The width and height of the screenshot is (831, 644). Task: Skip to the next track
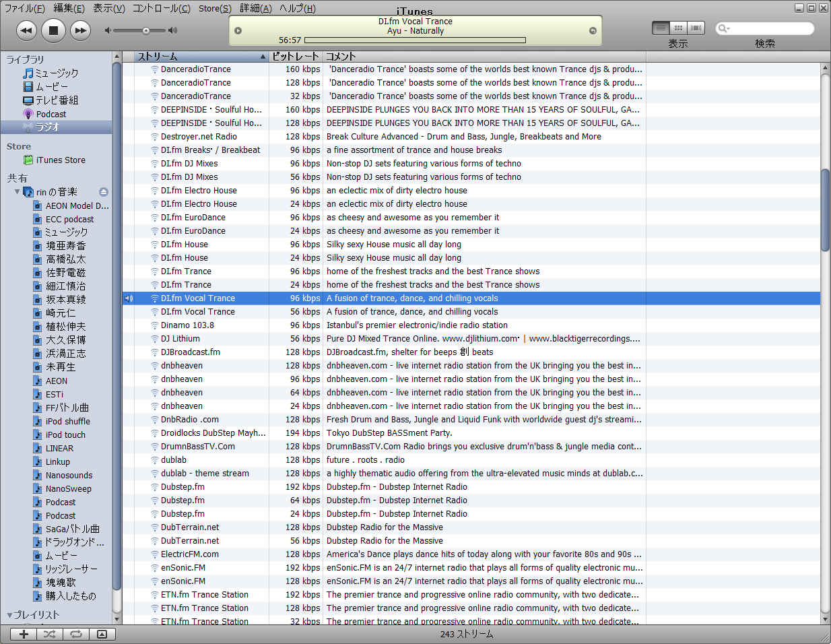pos(81,30)
